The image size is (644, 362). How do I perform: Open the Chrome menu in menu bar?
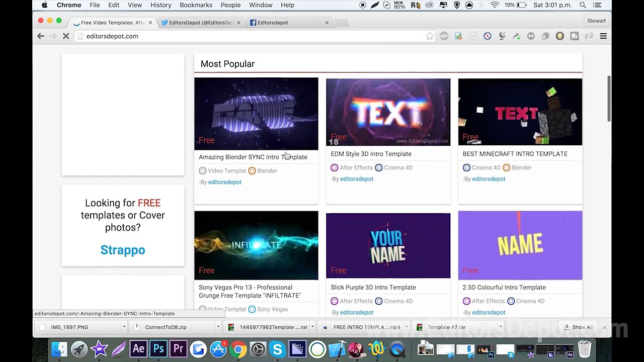[69, 5]
